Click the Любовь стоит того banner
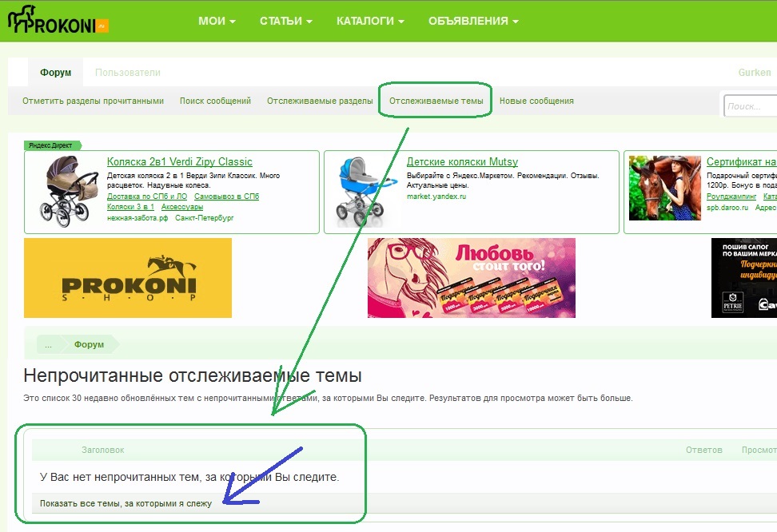The image size is (777, 532). 472,278
